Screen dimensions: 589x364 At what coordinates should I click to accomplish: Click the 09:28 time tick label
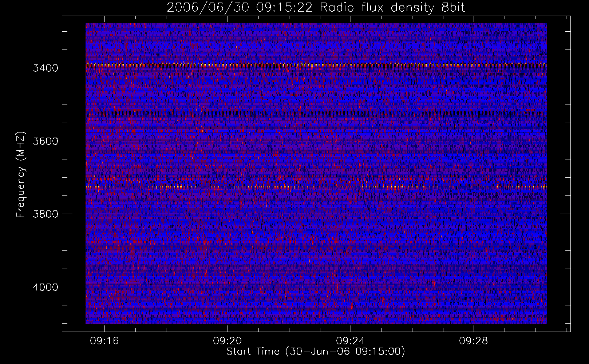pos(473,341)
